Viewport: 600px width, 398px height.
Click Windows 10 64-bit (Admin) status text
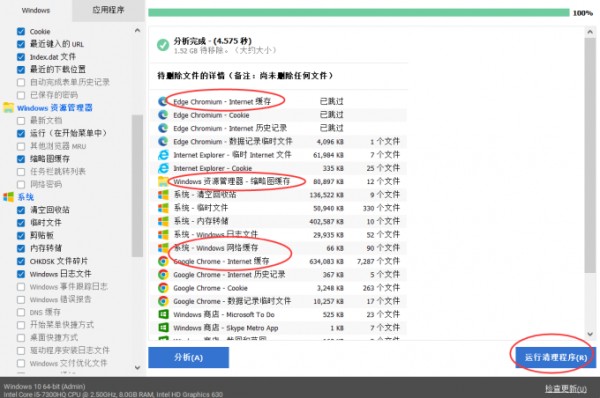pyautogui.click(x=44, y=387)
